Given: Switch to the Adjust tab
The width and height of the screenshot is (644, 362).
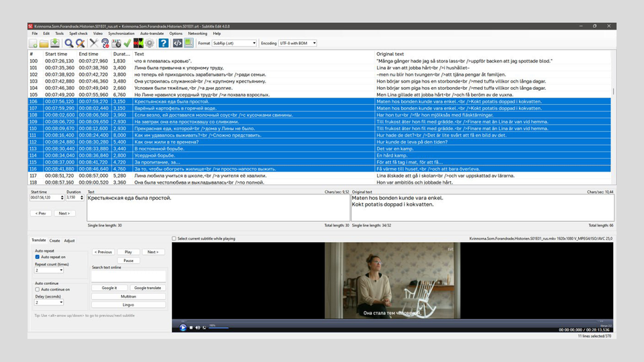Looking at the screenshot, I should tap(69, 241).
